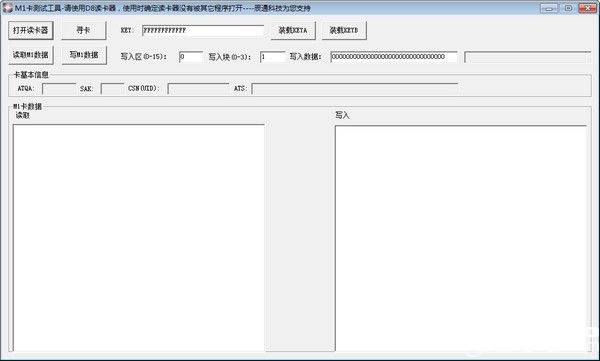This screenshot has width=600, height=361.
Task: Minimize the M1 card tool window
Action: (549, 8)
